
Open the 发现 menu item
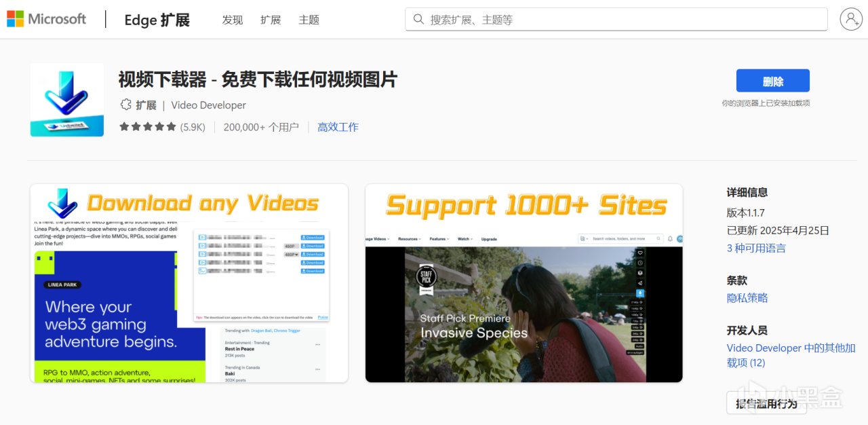click(233, 20)
